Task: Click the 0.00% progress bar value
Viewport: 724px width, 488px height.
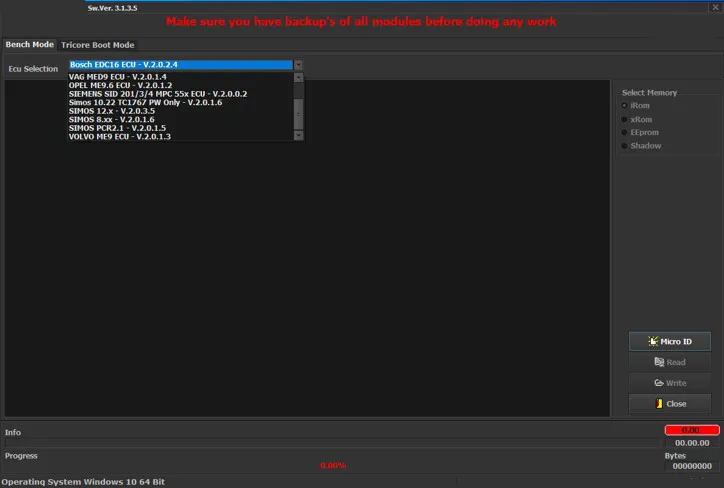Action: click(x=333, y=465)
